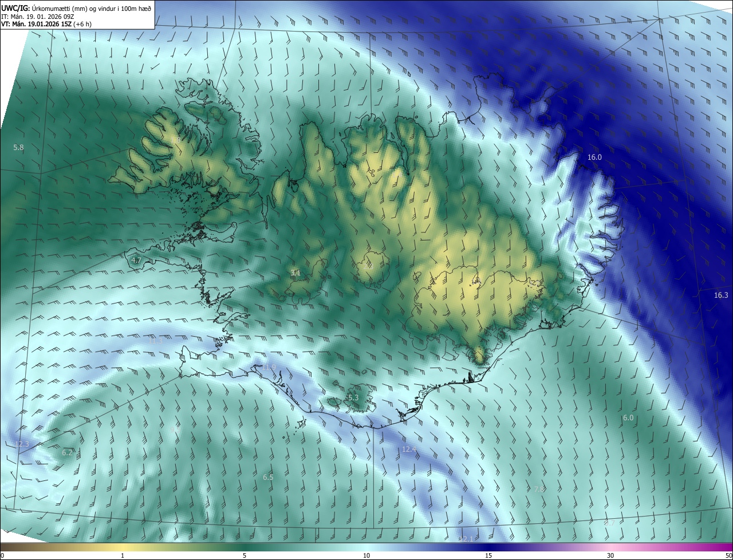Click the 3.1 value label

(295, 273)
